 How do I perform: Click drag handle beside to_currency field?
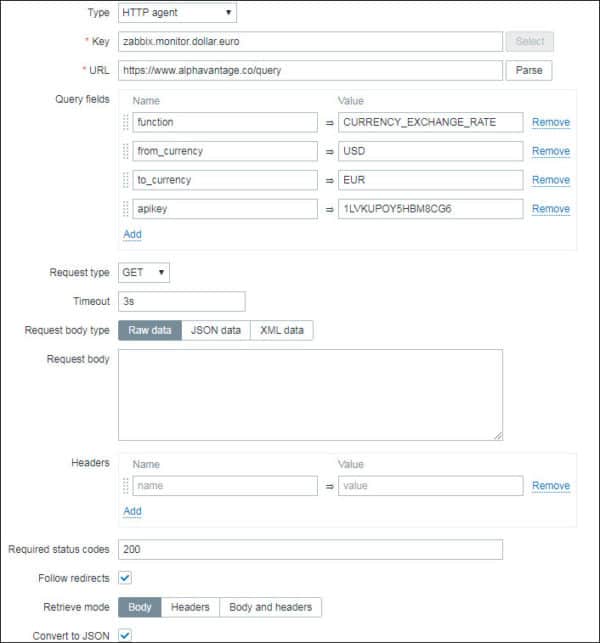coord(126,181)
